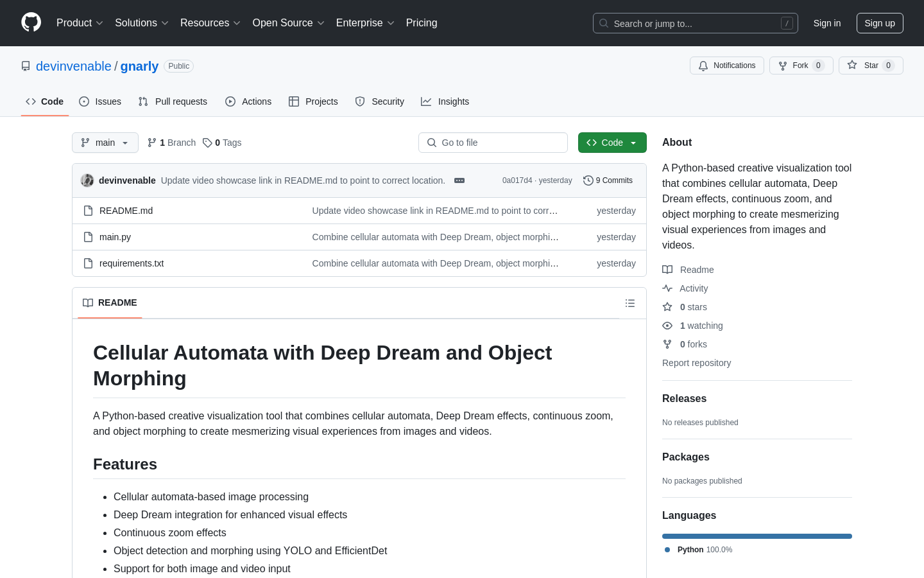Expand the Resources menu

click(x=210, y=23)
